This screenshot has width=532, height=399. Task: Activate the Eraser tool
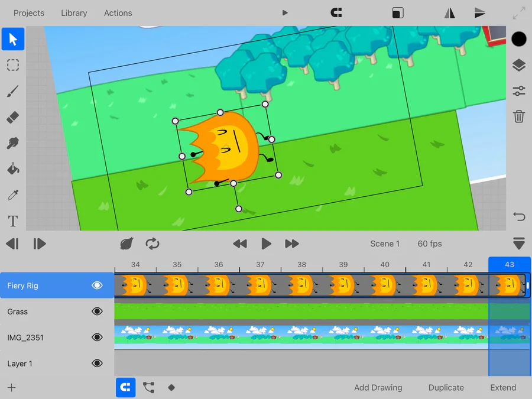click(x=13, y=117)
